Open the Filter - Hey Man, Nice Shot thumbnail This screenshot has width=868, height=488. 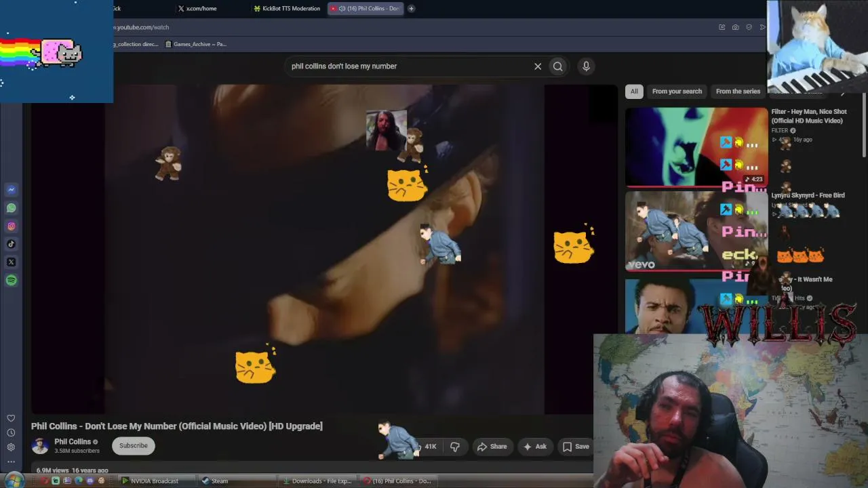click(696, 146)
